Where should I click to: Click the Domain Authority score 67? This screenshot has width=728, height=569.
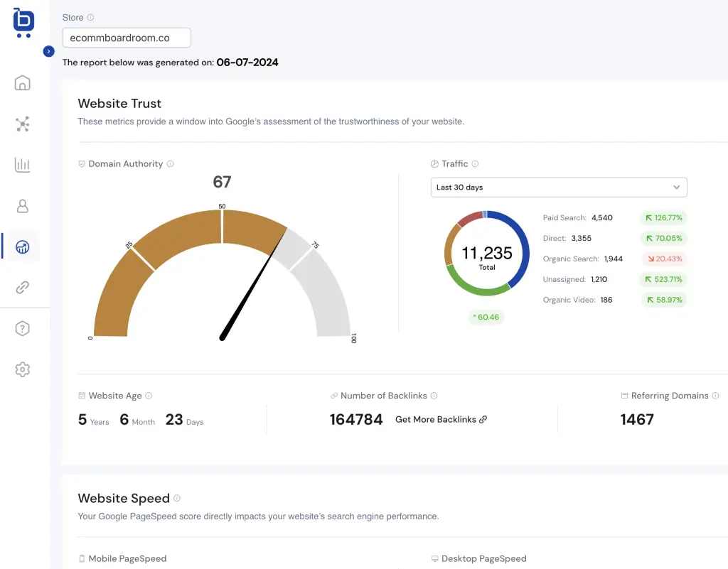point(222,182)
